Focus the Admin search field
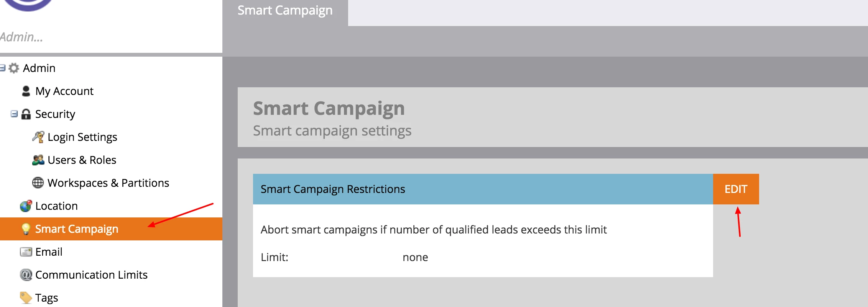 click(107, 37)
